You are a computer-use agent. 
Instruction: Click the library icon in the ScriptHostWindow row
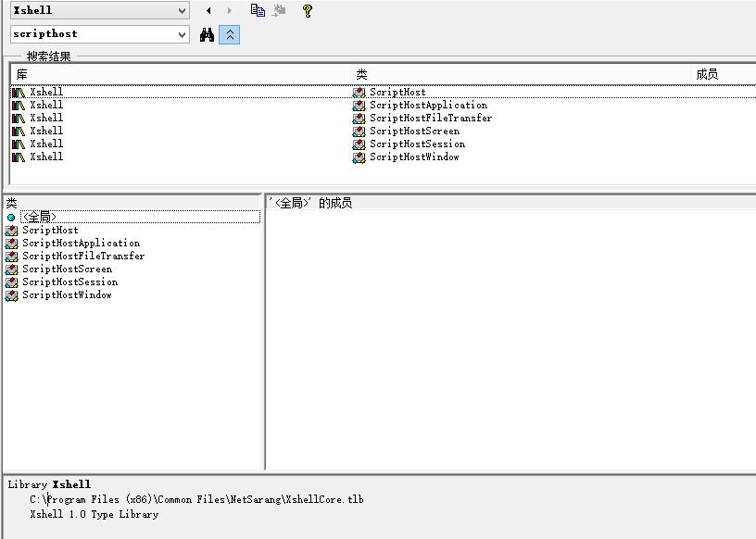(19, 157)
